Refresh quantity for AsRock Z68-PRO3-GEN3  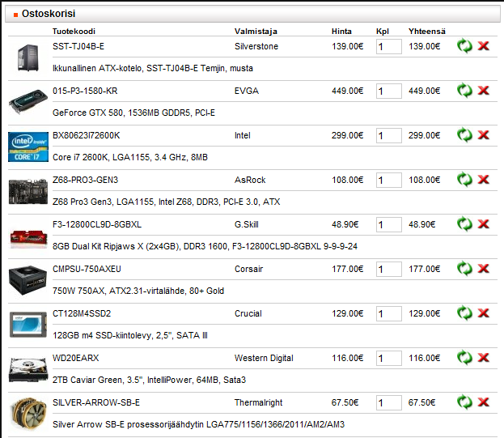464,180
